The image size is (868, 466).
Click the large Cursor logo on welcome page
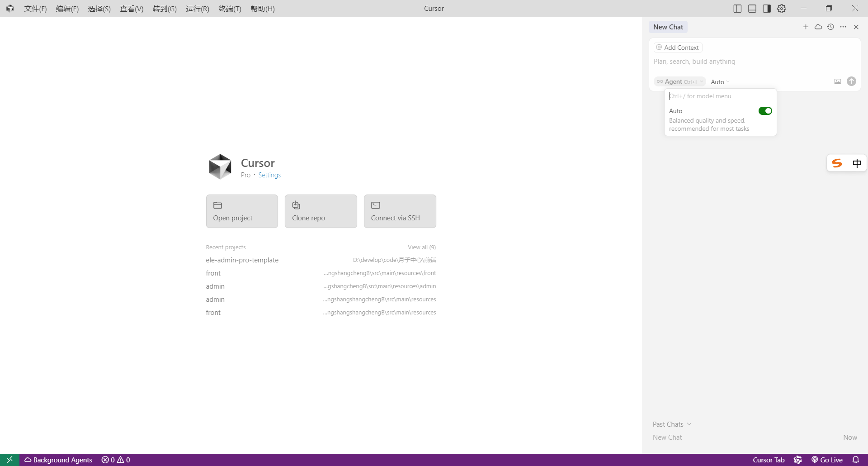point(220,166)
